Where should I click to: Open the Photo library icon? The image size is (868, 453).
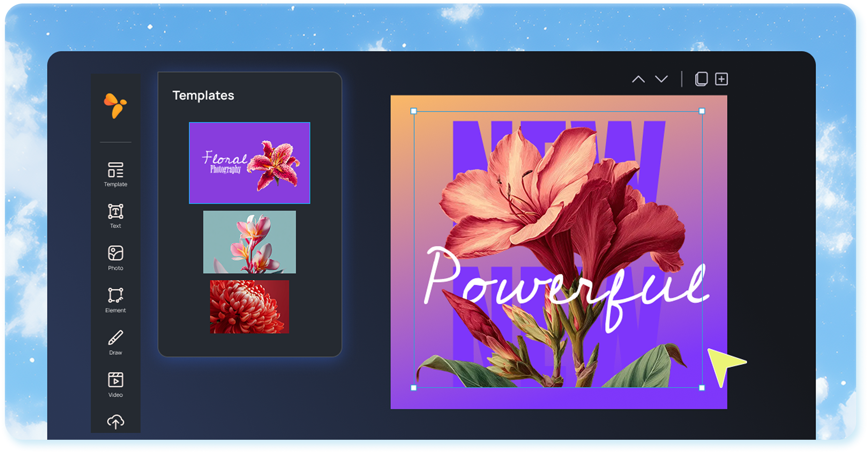pyautogui.click(x=115, y=257)
